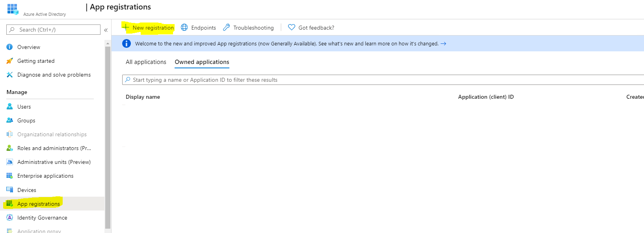Click the Endpoints globe icon
This screenshot has width=644, height=233.
pyautogui.click(x=184, y=27)
